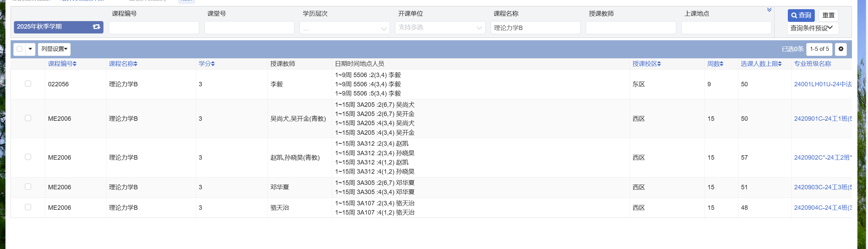The image size is (868, 249).
Task: Click the semester switch icon beside 2025年秋季学期
Action: (x=96, y=27)
